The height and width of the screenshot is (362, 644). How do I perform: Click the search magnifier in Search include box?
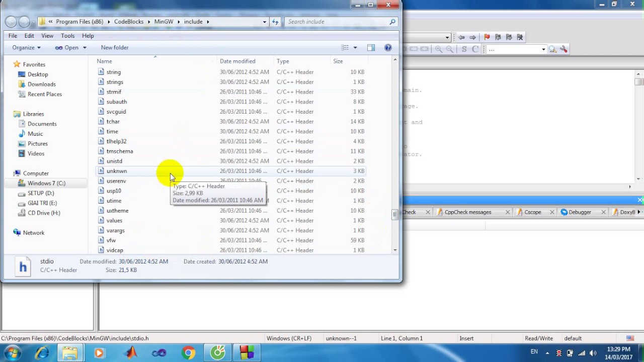point(392,22)
